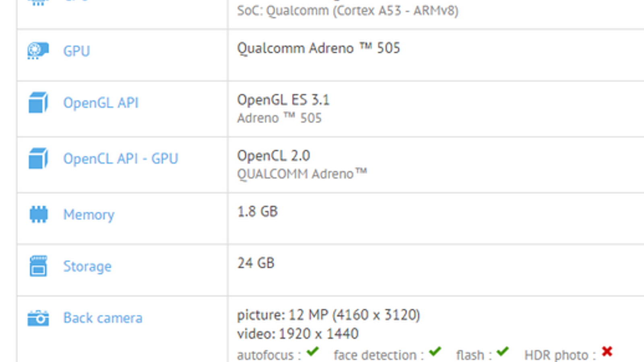644x362 pixels.
Task: Select the Back camera label
Action: coord(103,318)
